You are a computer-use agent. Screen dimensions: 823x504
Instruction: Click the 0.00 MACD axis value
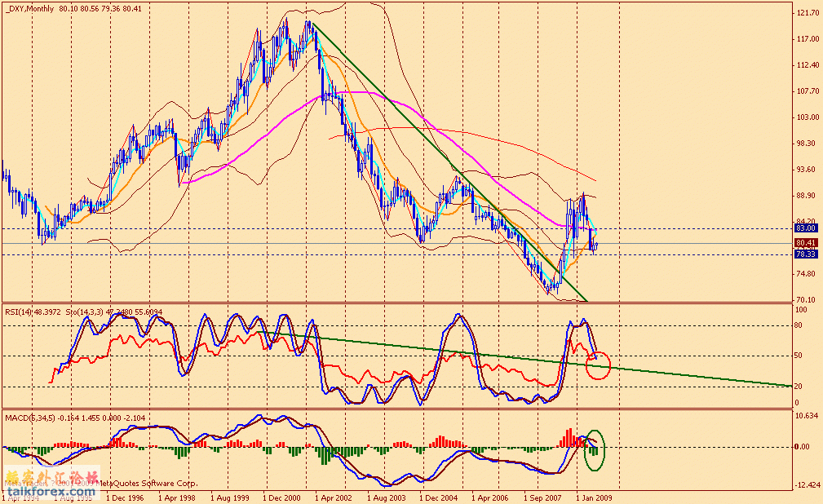[802, 447]
